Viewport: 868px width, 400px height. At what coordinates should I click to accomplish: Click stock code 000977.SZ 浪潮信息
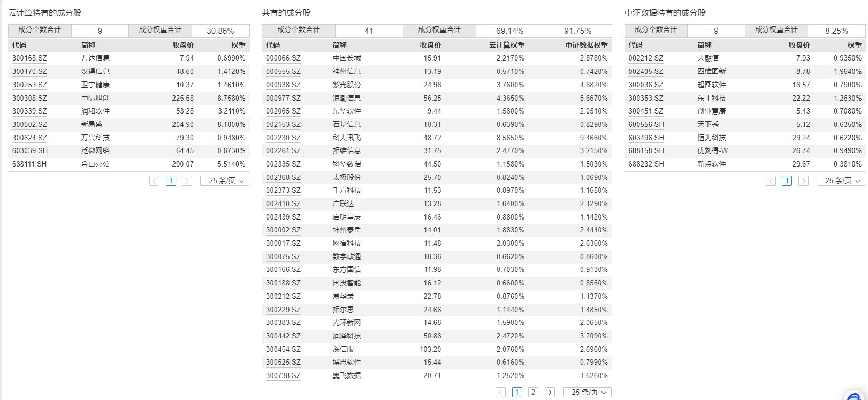coord(283,98)
